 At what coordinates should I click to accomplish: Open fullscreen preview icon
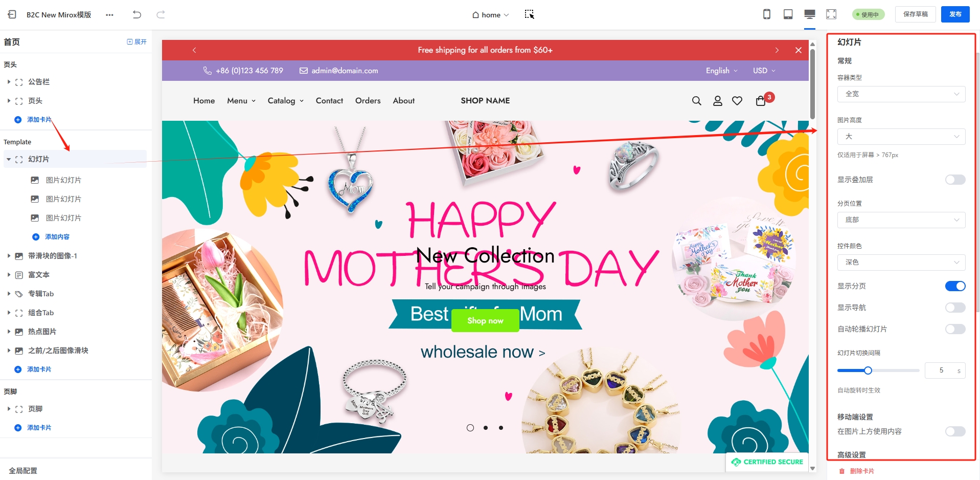pos(831,14)
